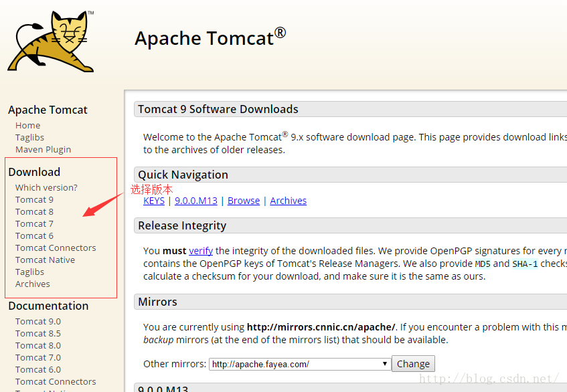Click the Archives quick navigation link
The image size is (567, 392).
point(289,201)
